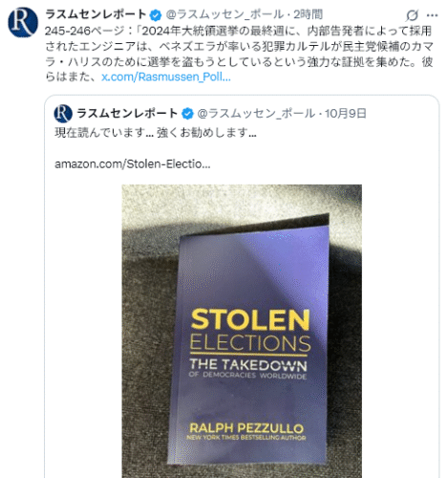Click the top tweet's ラスムセンレポート display name

96,14
